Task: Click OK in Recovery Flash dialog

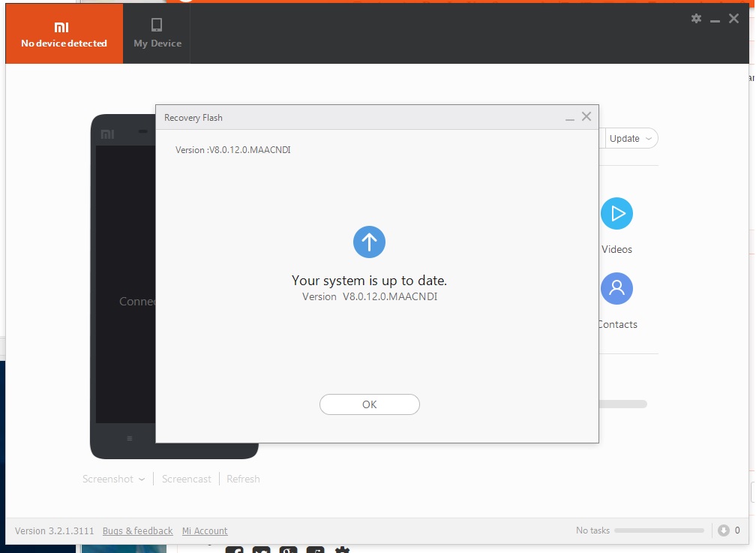Action: point(369,404)
